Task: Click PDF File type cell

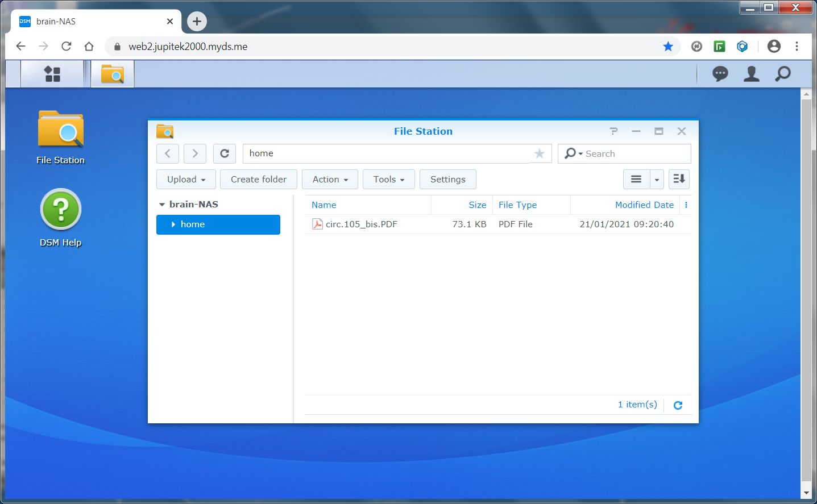Action: pos(516,224)
